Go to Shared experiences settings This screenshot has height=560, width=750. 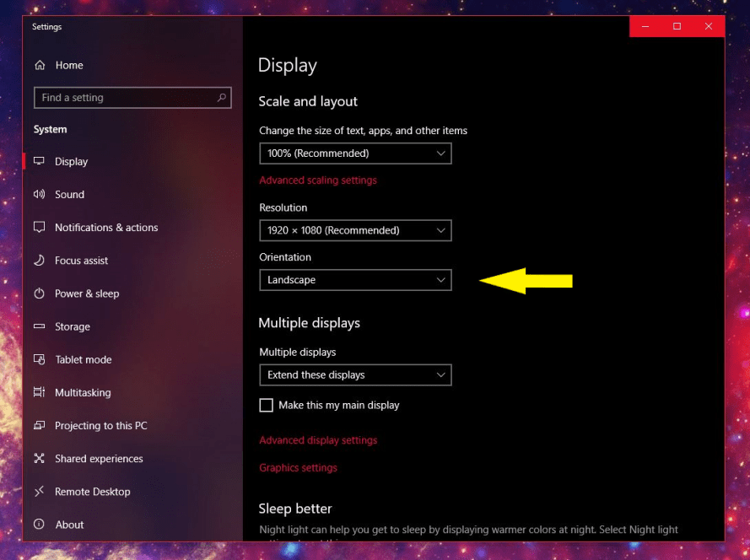coord(99,459)
